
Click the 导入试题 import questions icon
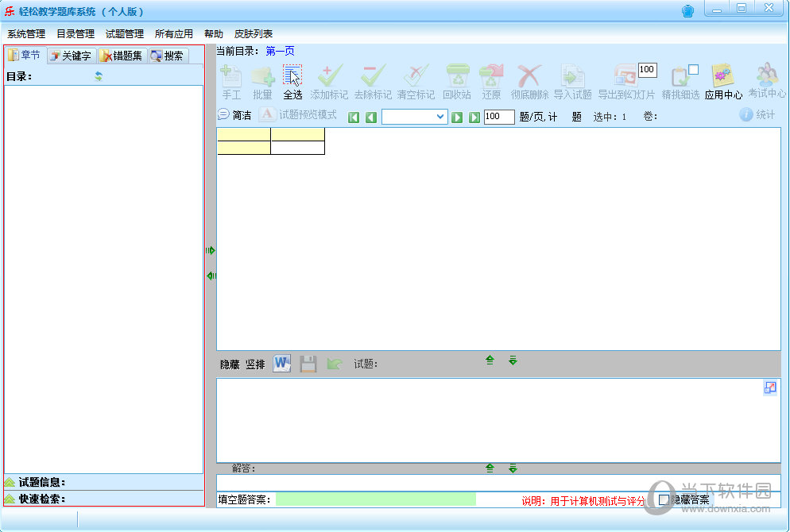coord(572,83)
